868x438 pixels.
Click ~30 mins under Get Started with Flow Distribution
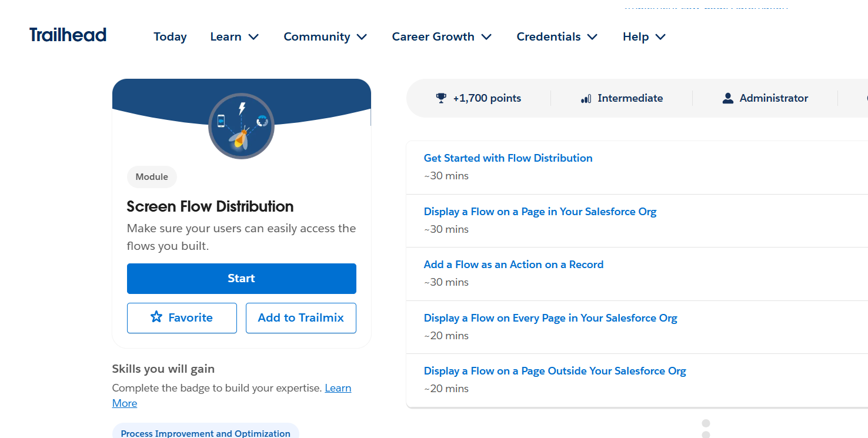[446, 176]
